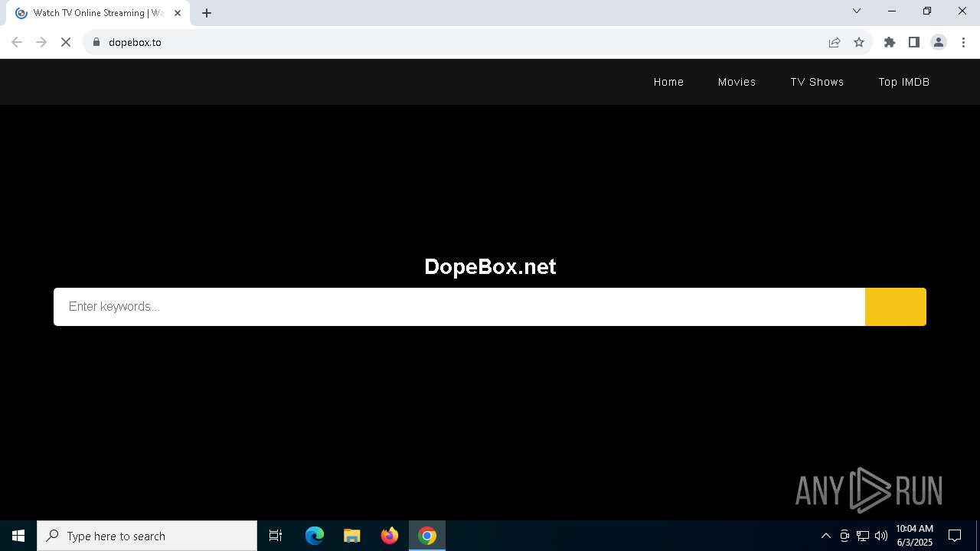Open Task View on the taskbar
980x551 pixels.
click(276, 536)
